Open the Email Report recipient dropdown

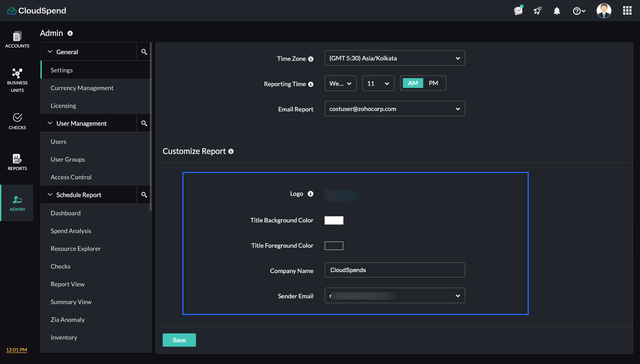point(394,109)
